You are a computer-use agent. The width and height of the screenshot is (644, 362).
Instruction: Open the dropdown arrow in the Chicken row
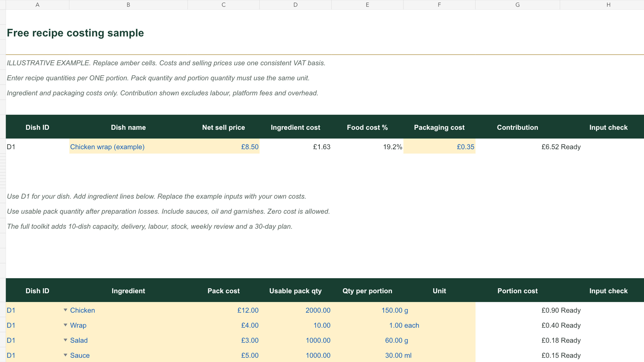(65, 310)
